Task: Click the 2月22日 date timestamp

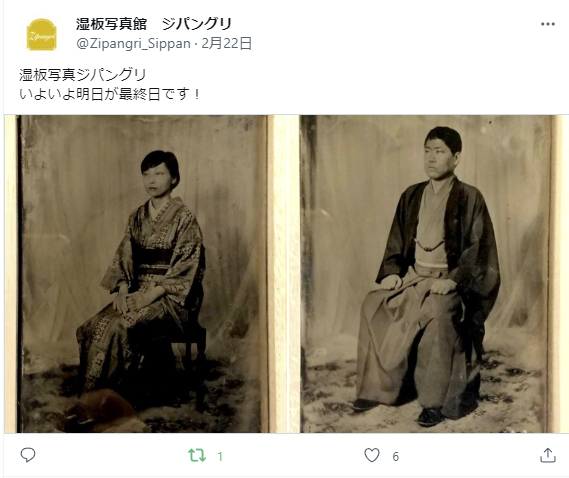Action: pyautogui.click(x=226, y=44)
